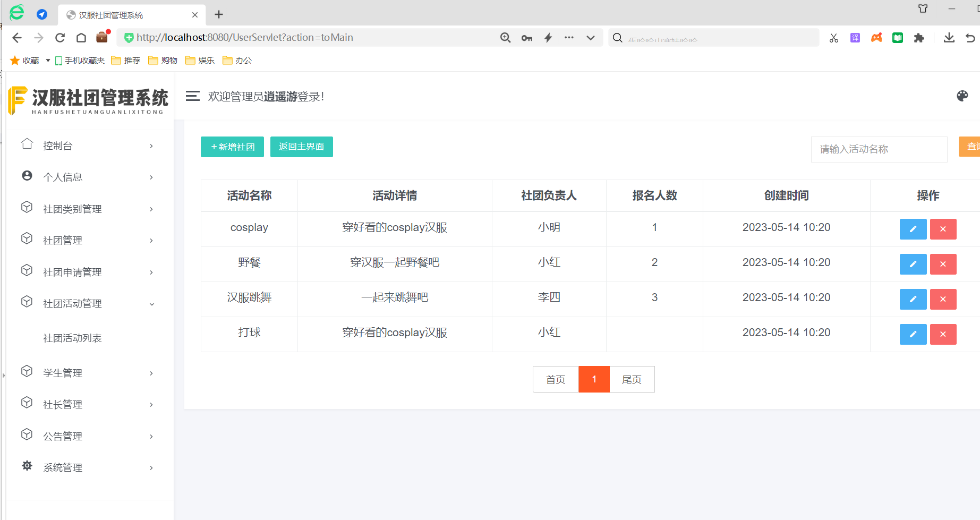This screenshot has height=520, width=980.
Task: Select page 1 in pagination
Action: click(594, 379)
